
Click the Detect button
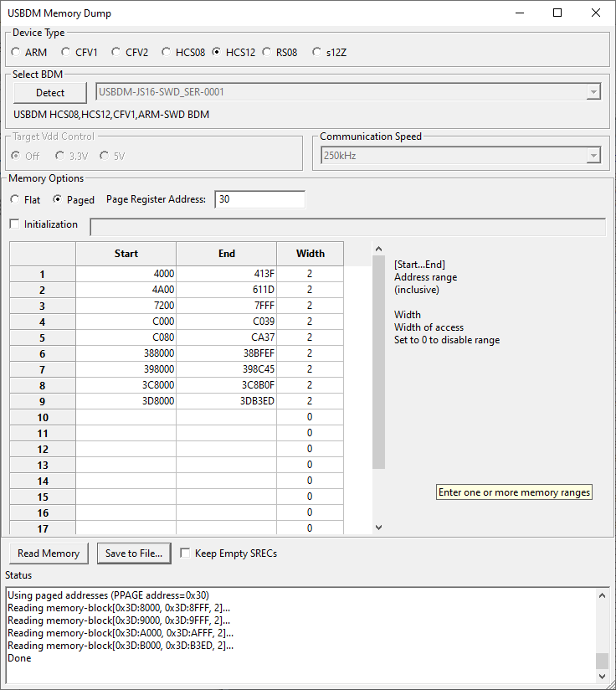(50, 93)
